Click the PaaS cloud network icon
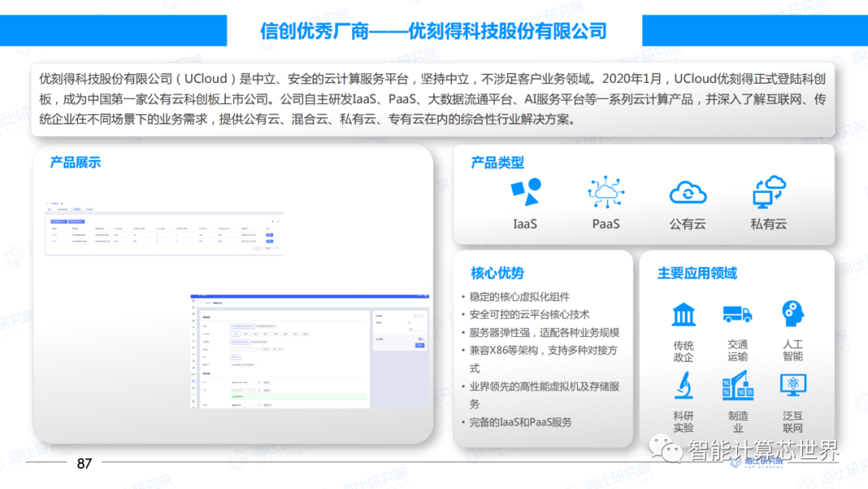 (x=606, y=192)
